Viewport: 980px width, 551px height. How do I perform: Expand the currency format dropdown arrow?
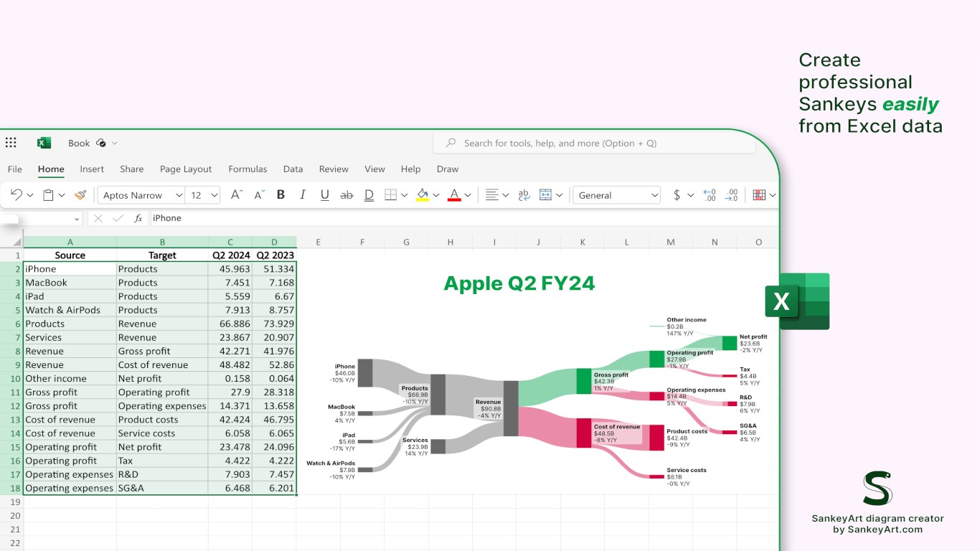click(x=691, y=195)
